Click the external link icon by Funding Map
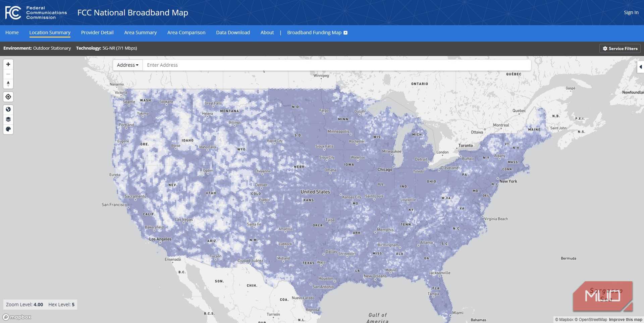Image resolution: width=644 pixels, height=323 pixels. pos(345,33)
